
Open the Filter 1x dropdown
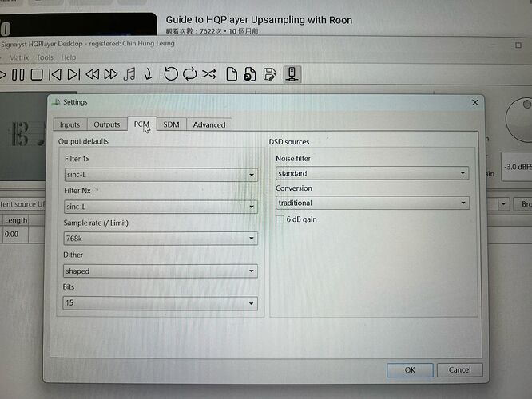tap(161, 175)
